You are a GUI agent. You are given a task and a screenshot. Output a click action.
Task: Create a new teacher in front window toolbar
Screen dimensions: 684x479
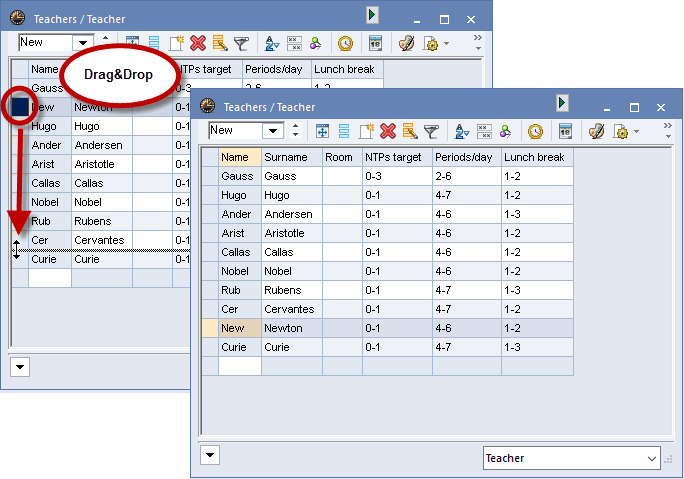click(x=366, y=131)
